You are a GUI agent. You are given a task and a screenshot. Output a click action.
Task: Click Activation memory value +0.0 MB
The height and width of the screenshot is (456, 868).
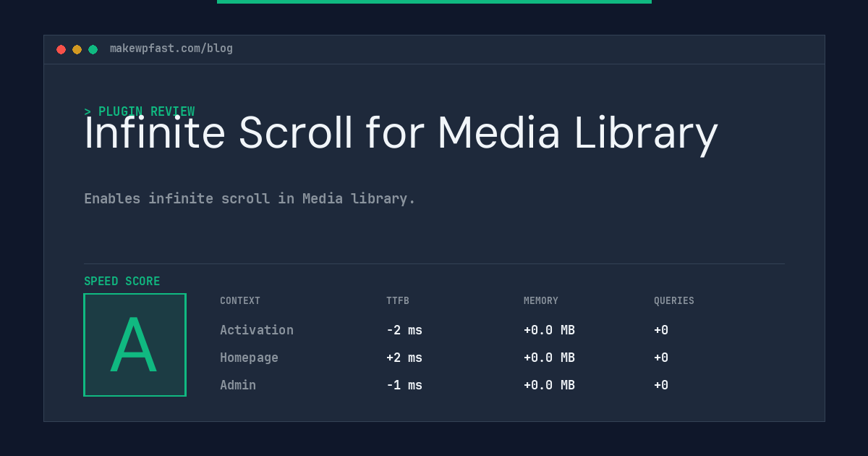click(549, 330)
